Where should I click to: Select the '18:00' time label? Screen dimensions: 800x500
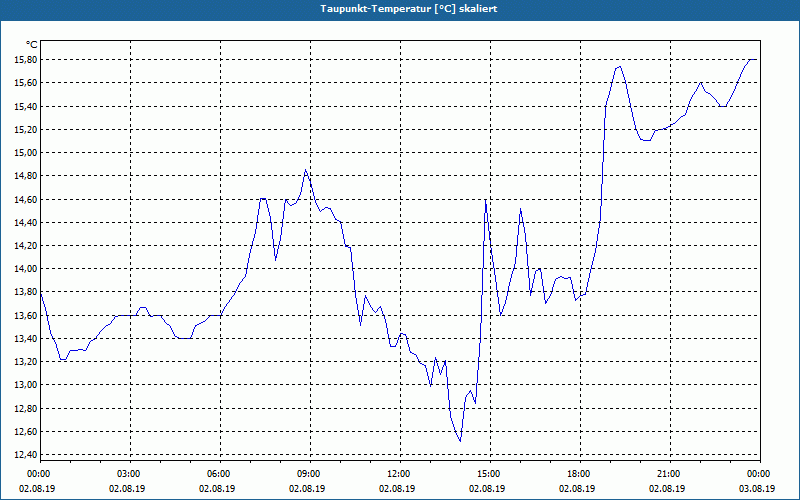581,474
